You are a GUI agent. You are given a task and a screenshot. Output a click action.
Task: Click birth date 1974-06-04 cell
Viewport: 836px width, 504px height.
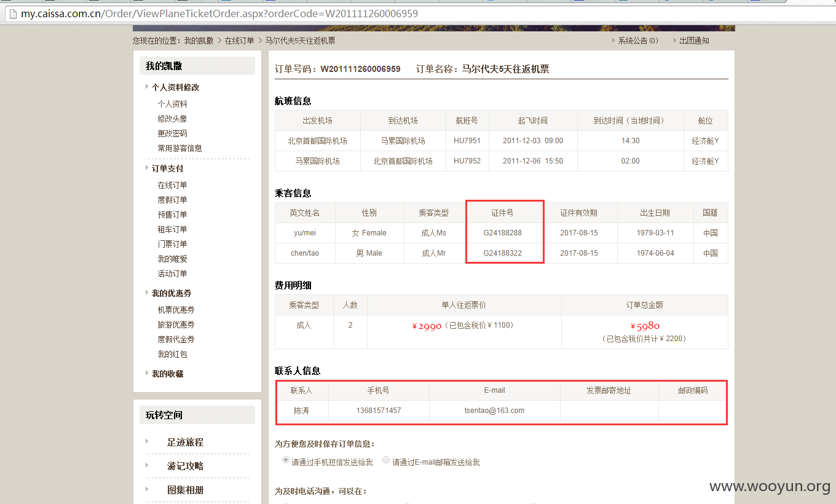point(655,253)
